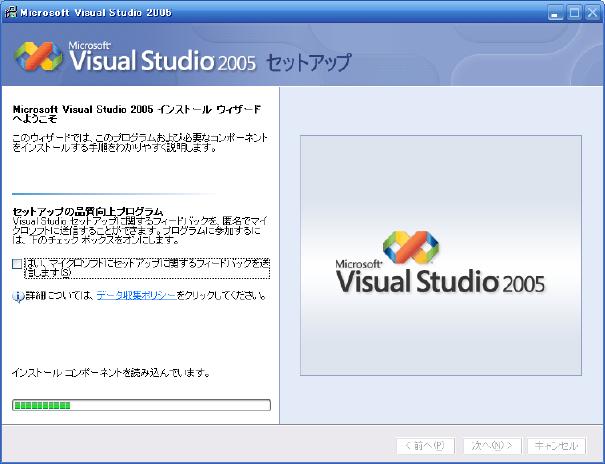Click the title bar setup icon
This screenshot has width=605, height=464.
(x=11, y=12)
